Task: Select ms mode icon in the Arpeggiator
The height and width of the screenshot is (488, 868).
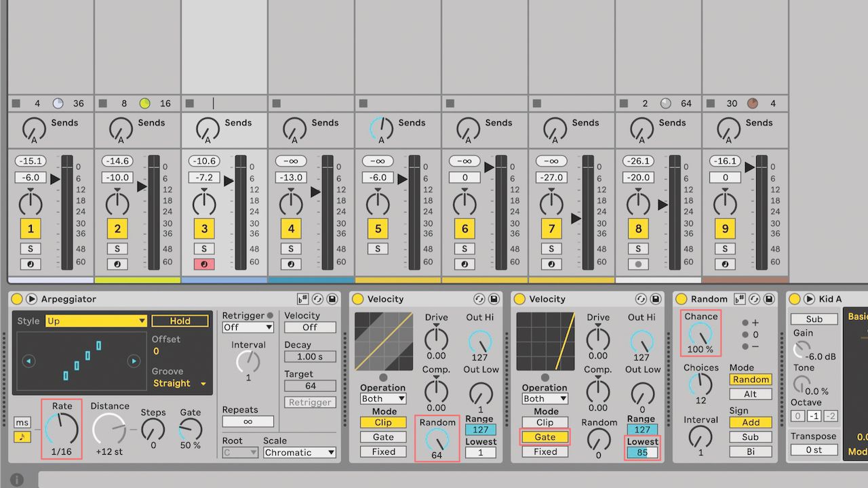Action: click(21, 422)
